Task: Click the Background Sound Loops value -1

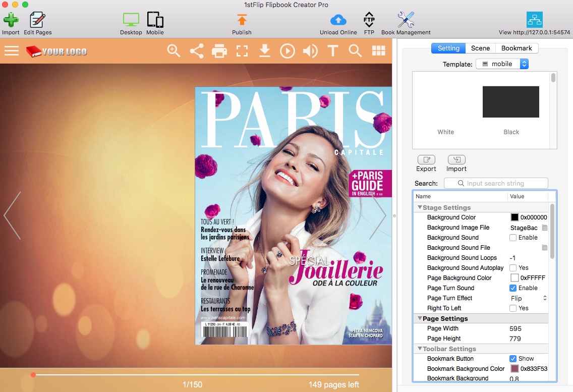Action: (512, 258)
